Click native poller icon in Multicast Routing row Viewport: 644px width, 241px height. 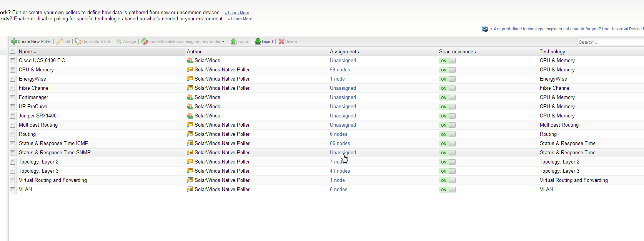pyautogui.click(x=190, y=125)
